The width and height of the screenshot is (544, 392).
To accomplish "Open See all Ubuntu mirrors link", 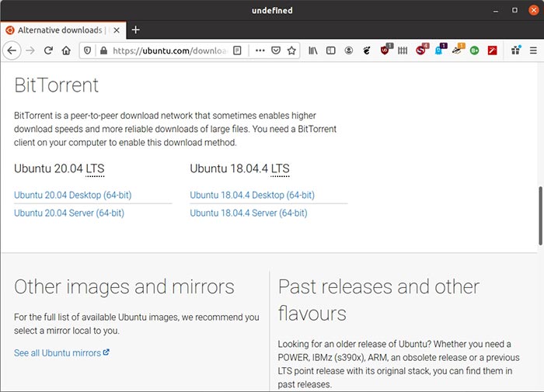I will 61,353.
